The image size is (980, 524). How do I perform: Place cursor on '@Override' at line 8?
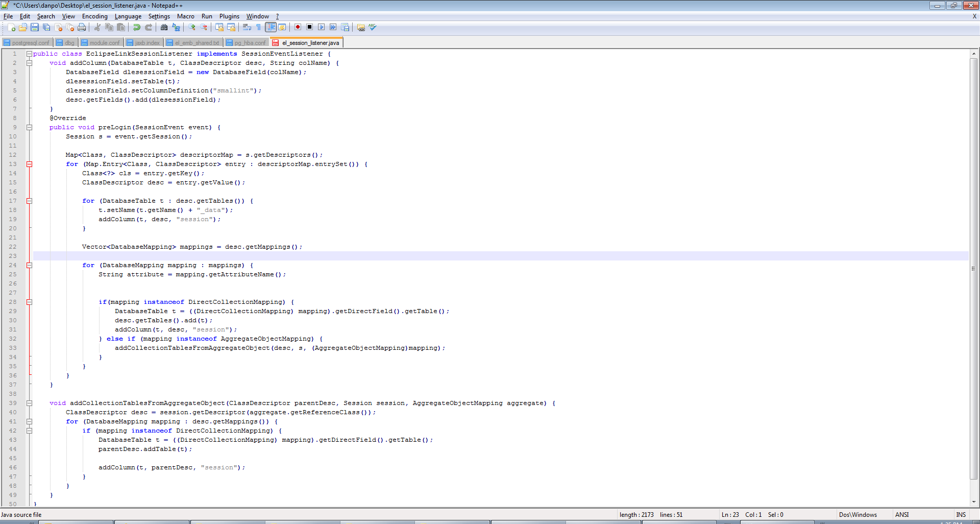[68, 118]
